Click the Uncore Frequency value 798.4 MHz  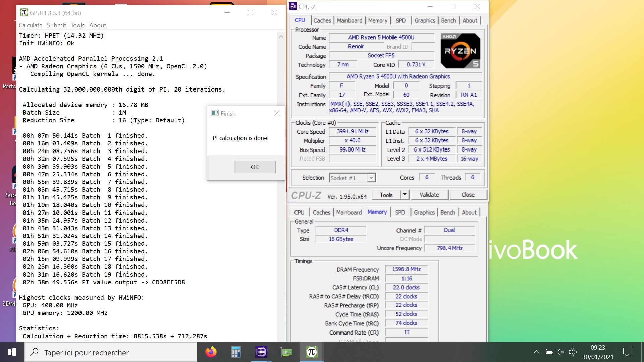coord(449,248)
